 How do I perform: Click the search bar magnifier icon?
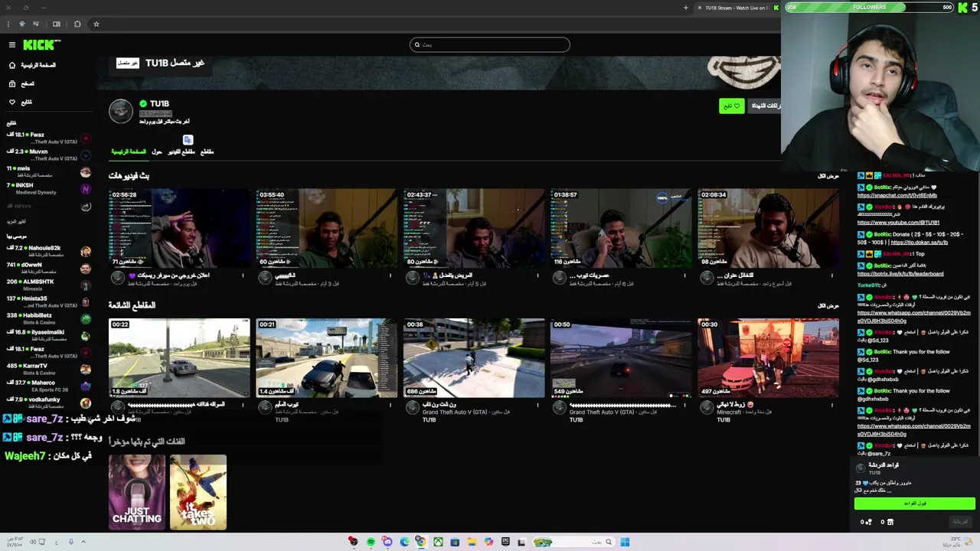(417, 45)
